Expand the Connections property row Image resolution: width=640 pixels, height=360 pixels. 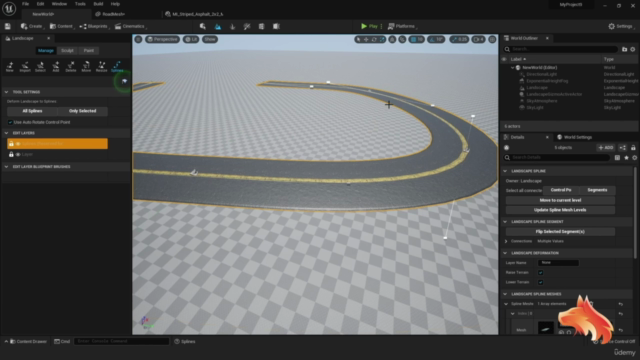tap(506, 241)
